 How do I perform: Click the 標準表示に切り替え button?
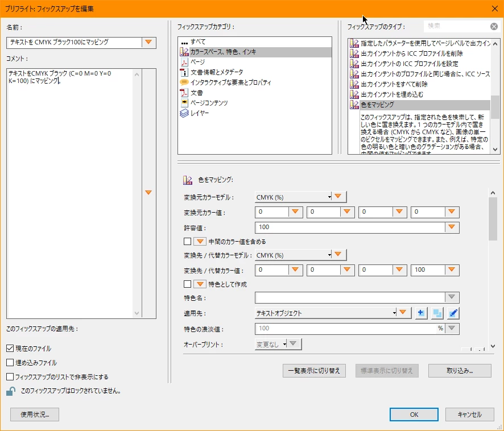(x=387, y=371)
